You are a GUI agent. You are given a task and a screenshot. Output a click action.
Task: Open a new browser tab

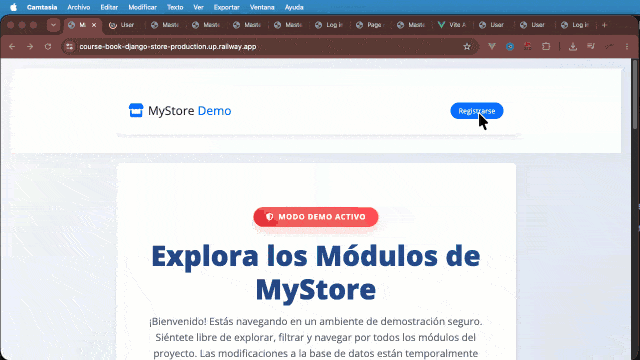[x=604, y=25]
